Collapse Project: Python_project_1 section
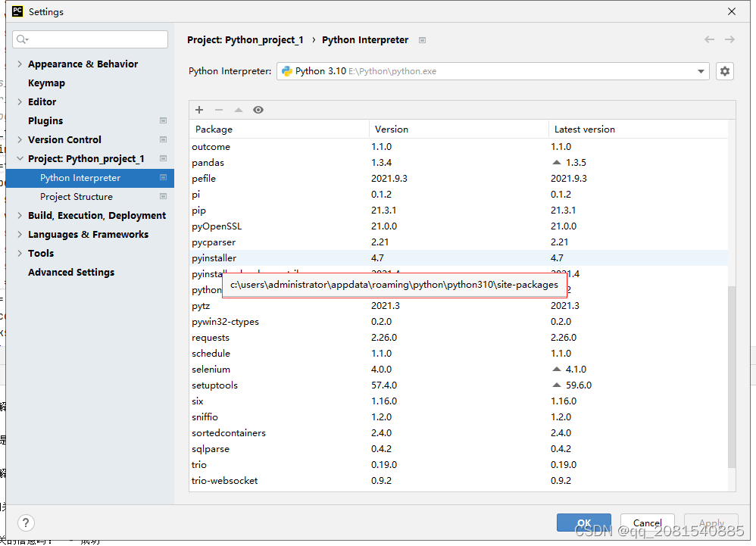The image size is (756, 546). [x=20, y=158]
